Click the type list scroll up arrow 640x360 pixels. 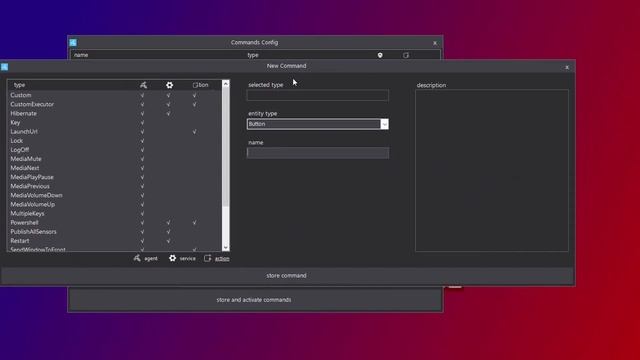225,84
